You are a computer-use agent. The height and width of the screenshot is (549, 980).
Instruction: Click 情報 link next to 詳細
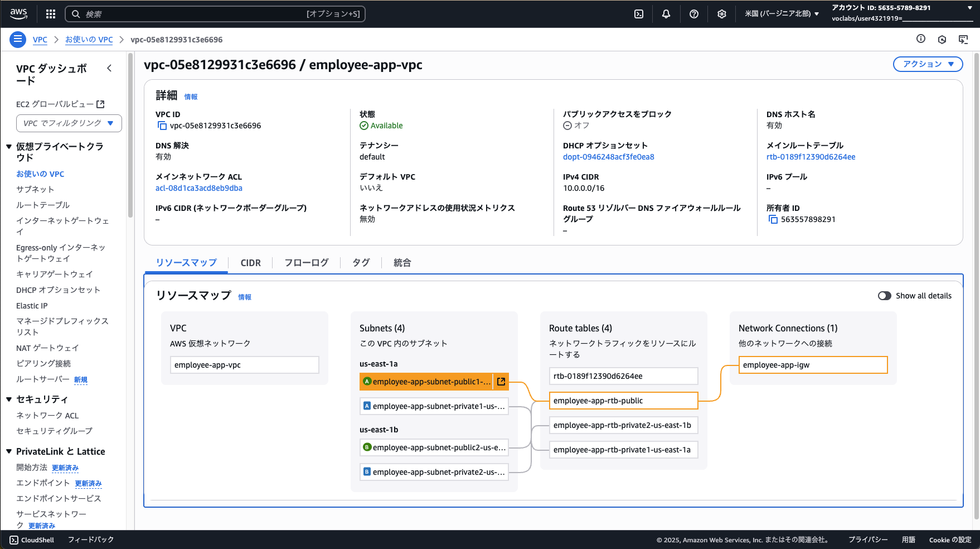[x=191, y=97]
